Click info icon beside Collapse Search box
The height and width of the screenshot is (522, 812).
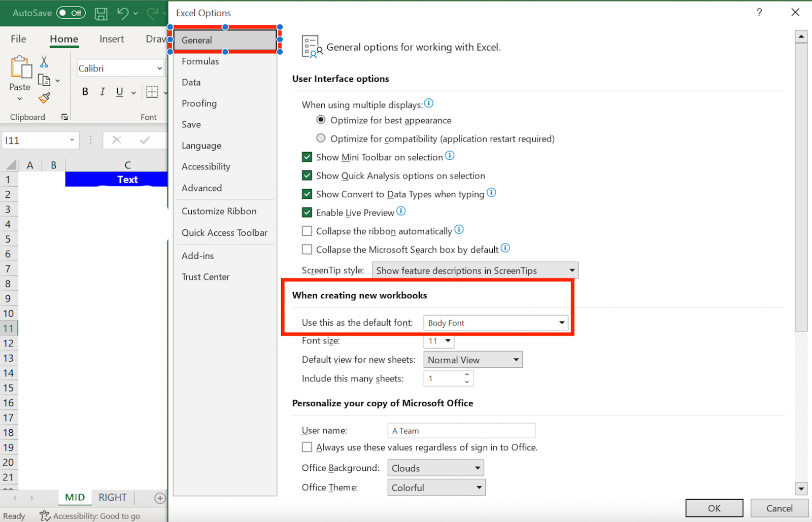(505, 248)
